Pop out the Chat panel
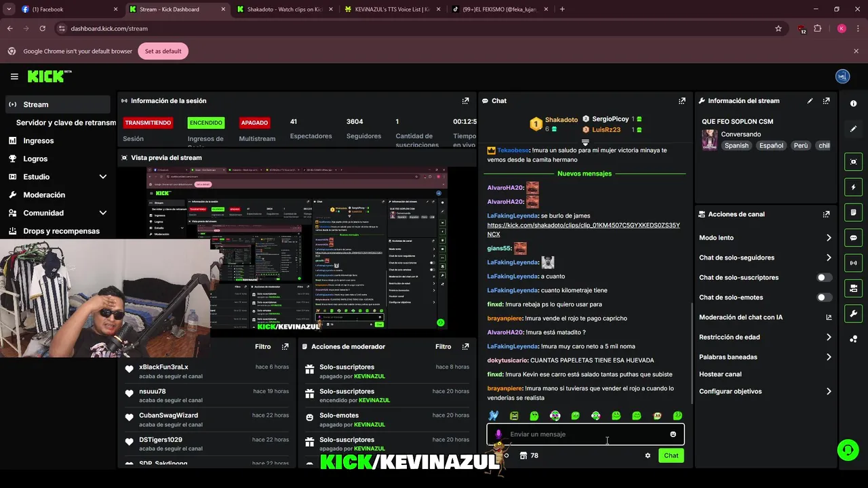The width and height of the screenshot is (868, 488). [x=682, y=101]
